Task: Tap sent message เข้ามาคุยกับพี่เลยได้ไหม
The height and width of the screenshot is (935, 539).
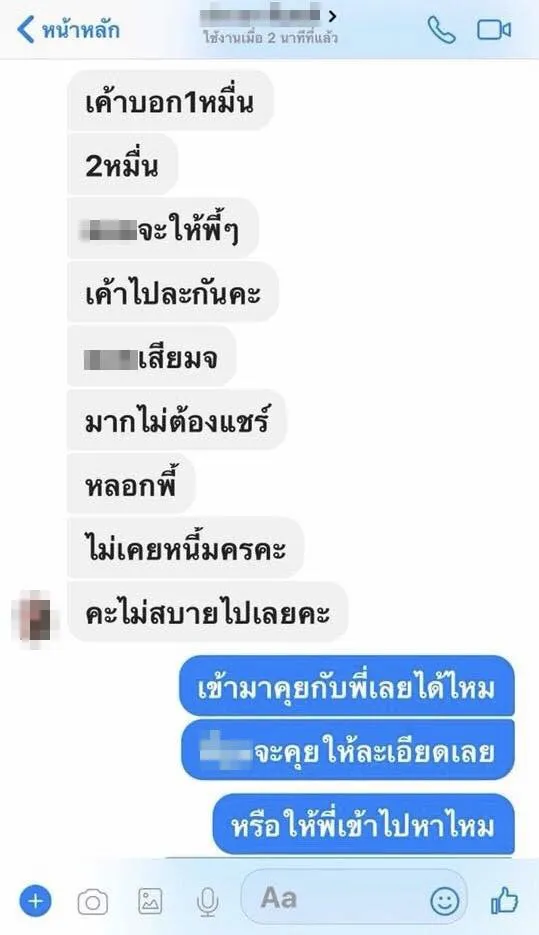Action: point(346,686)
